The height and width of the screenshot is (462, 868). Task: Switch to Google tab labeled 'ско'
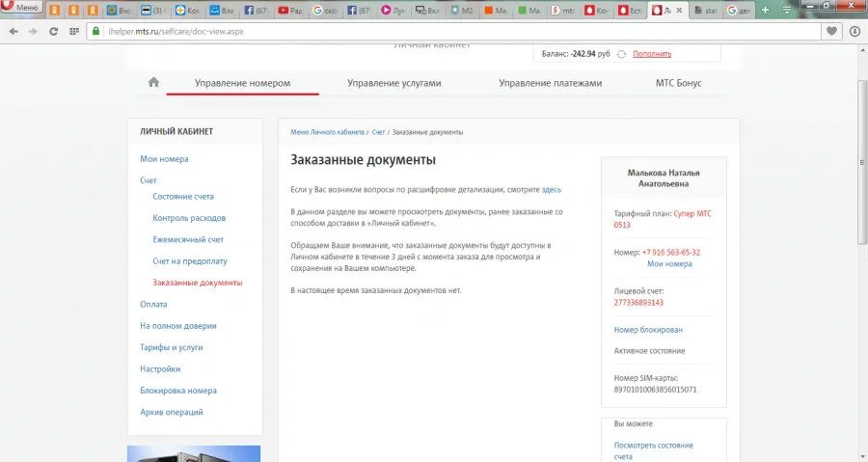[x=325, y=10]
